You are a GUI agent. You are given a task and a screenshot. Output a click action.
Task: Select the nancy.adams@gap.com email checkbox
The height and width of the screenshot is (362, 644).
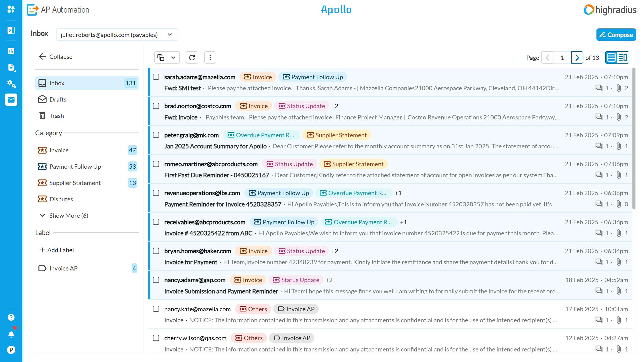coord(156,280)
